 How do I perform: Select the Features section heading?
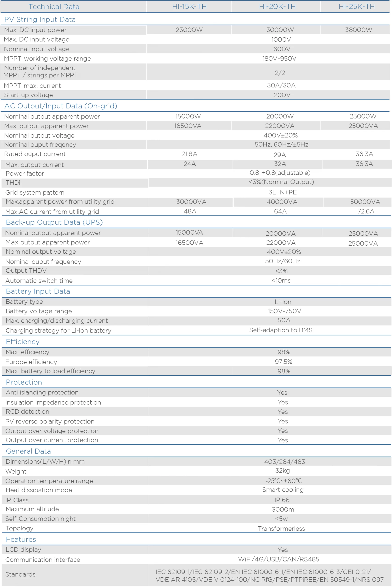(21, 539)
